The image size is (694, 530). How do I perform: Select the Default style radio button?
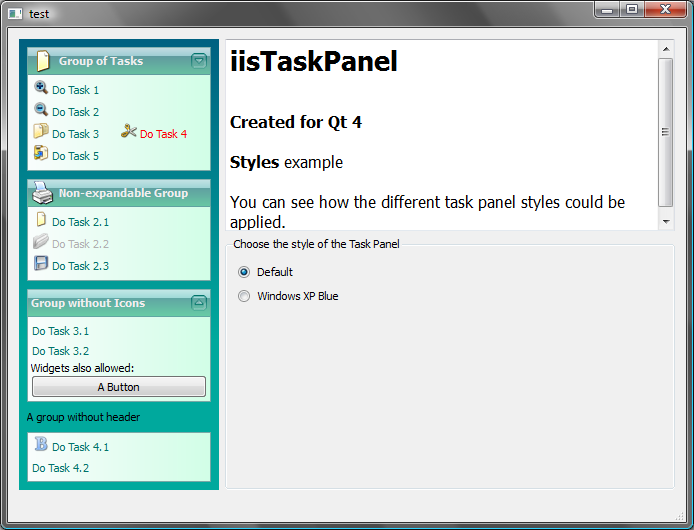244,272
